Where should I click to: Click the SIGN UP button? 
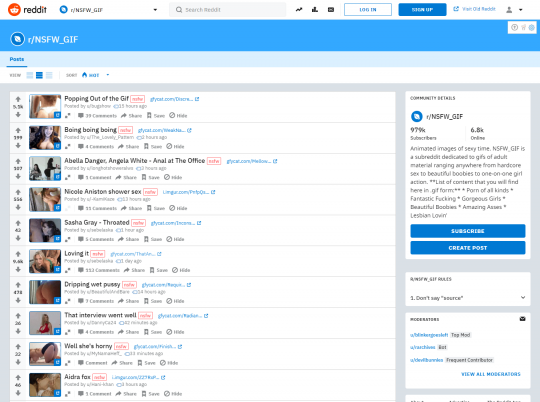(x=422, y=10)
